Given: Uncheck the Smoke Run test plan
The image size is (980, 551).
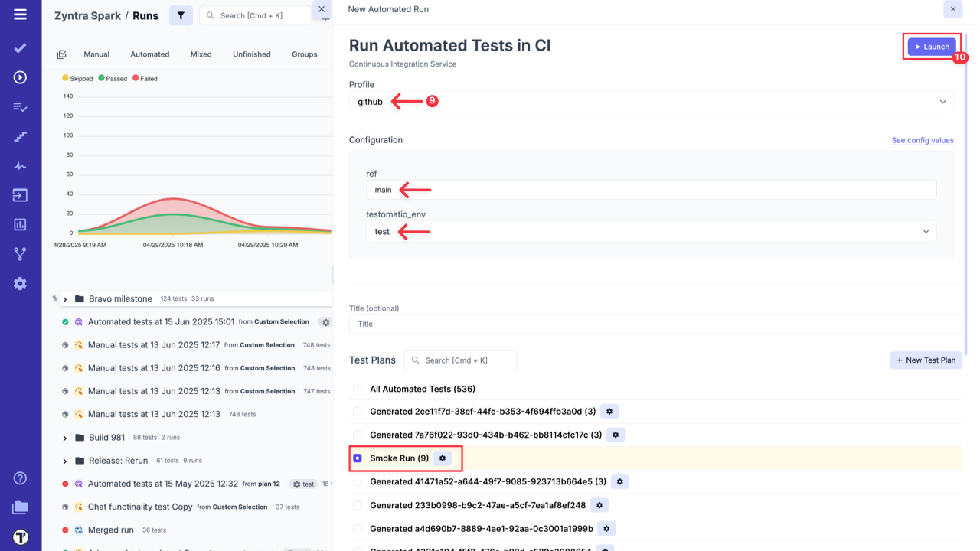Looking at the screenshot, I should click(x=357, y=458).
